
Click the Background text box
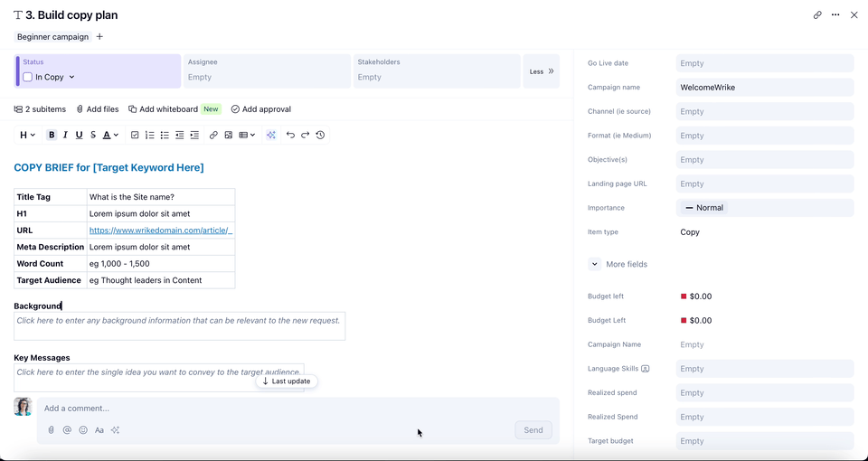pyautogui.click(x=179, y=326)
